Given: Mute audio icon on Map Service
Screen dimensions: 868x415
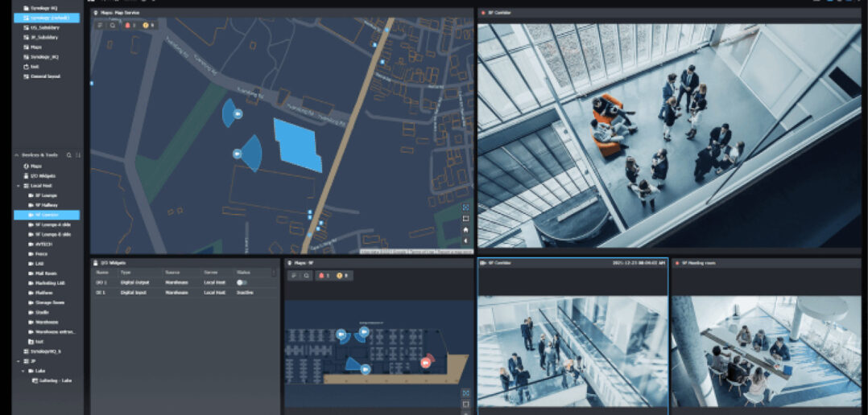Looking at the screenshot, I should pos(465,240).
